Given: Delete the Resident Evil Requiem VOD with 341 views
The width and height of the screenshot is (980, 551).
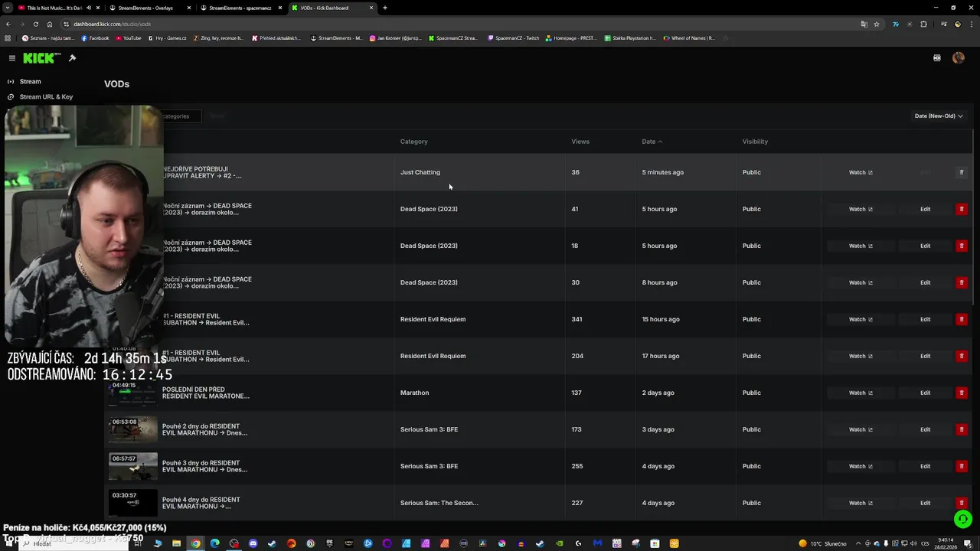Looking at the screenshot, I should pos(962,319).
